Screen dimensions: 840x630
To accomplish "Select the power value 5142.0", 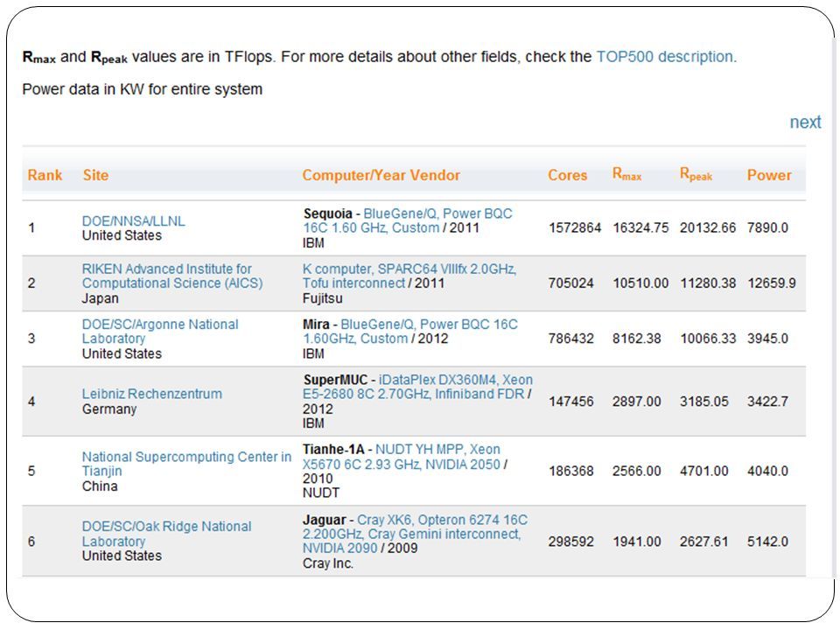I will pos(767,542).
